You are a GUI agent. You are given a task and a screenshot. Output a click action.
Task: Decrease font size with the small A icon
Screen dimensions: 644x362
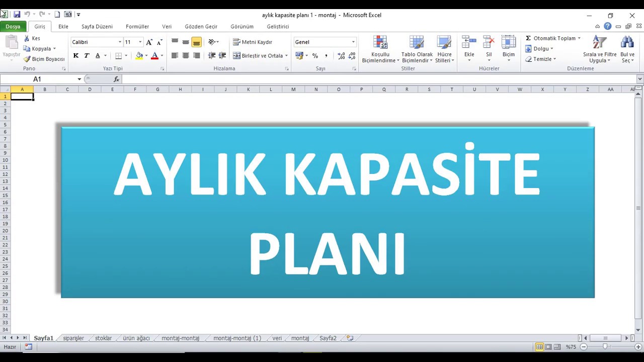[x=159, y=42]
